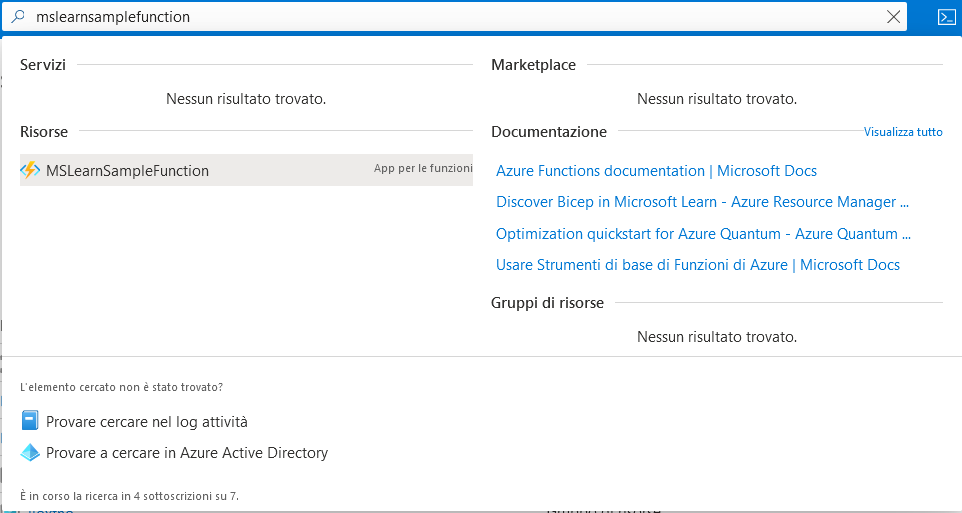Click the 'App per le funzioni' type label

[422, 169]
